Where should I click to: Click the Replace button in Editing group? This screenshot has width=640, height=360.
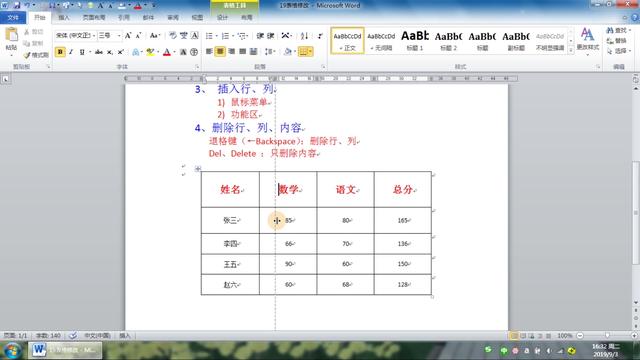(x=617, y=41)
